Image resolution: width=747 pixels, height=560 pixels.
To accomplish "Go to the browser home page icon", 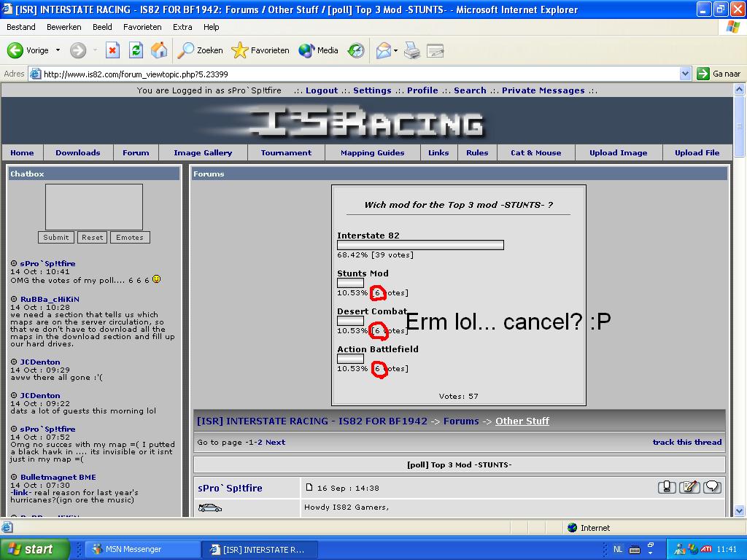I will (159, 50).
